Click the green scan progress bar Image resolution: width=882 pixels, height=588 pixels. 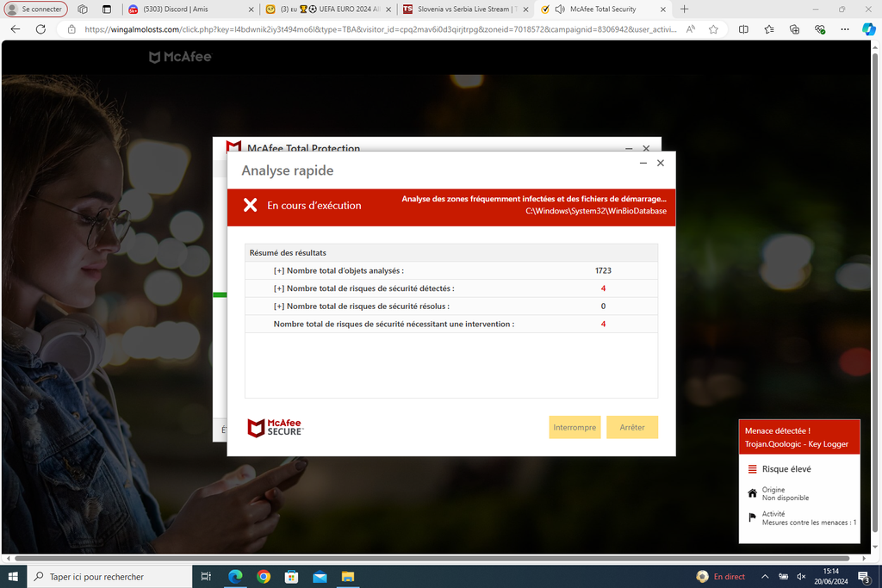click(220, 294)
